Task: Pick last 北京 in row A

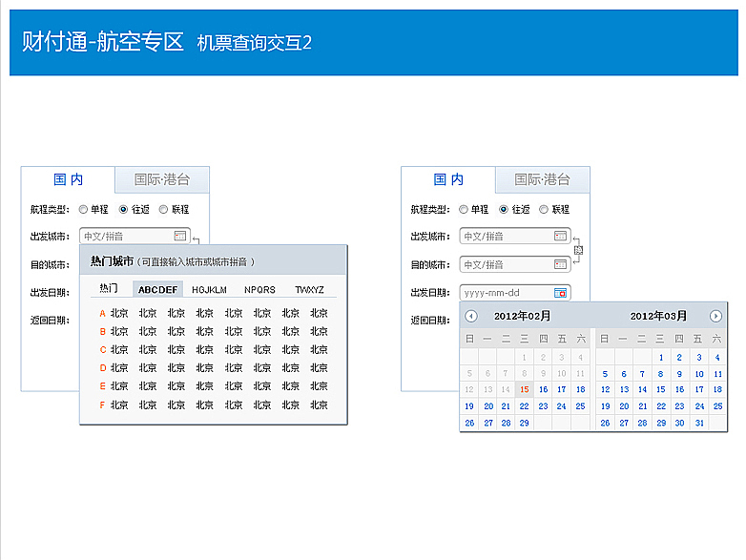Action: click(320, 313)
